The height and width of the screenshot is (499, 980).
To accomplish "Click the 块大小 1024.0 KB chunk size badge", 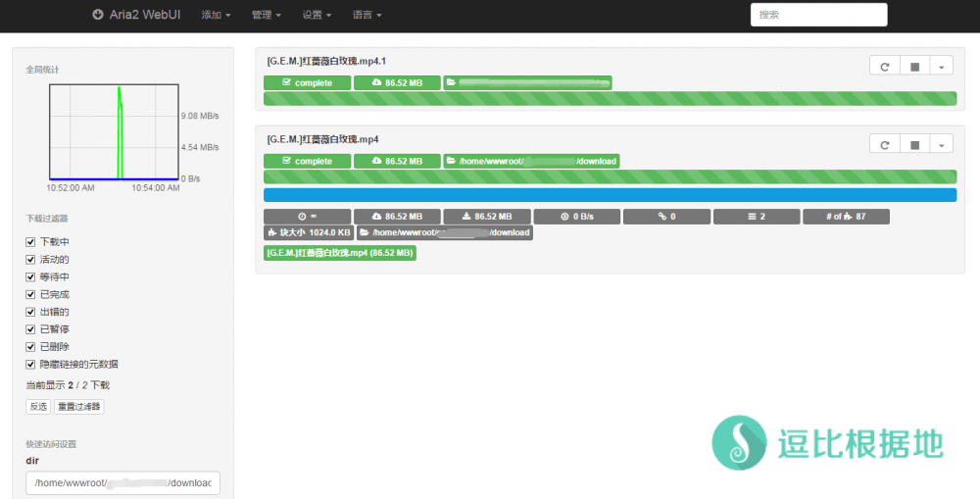I will (x=308, y=233).
